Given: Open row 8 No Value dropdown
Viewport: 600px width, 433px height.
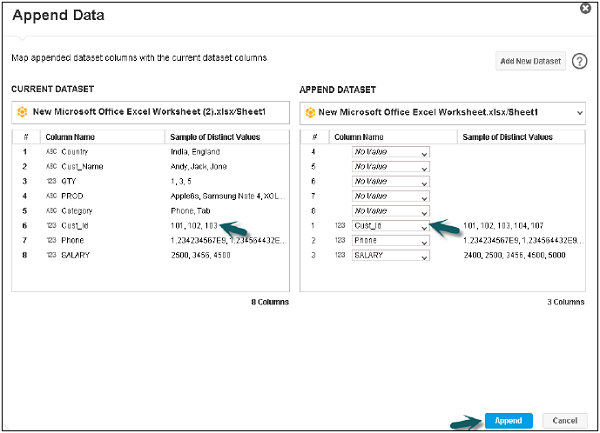Looking at the screenshot, I should (424, 212).
